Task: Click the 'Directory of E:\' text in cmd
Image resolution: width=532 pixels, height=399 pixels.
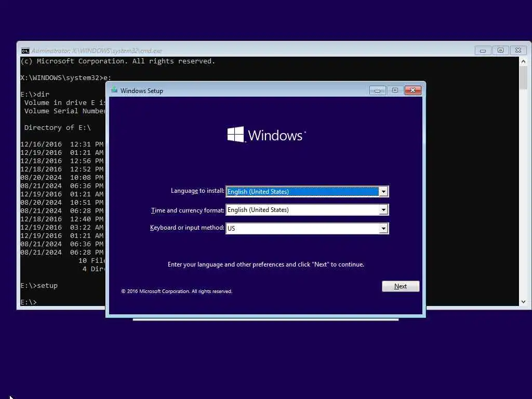Action: click(58, 128)
